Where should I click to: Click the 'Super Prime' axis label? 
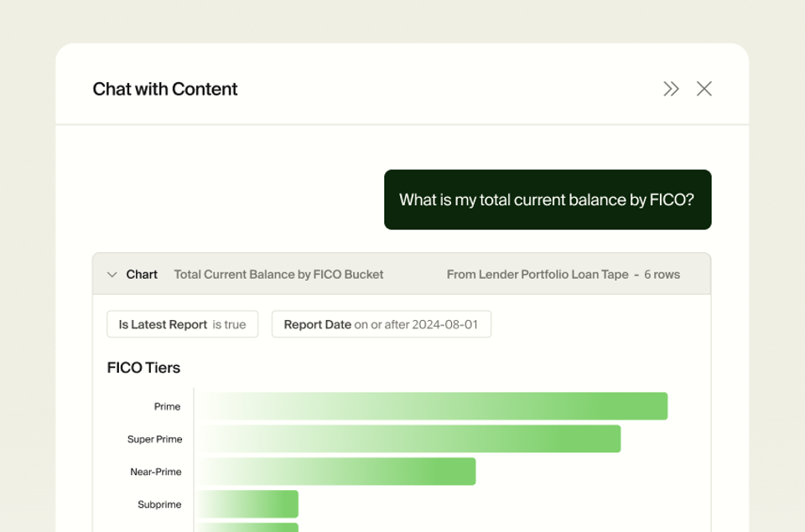click(x=154, y=439)
